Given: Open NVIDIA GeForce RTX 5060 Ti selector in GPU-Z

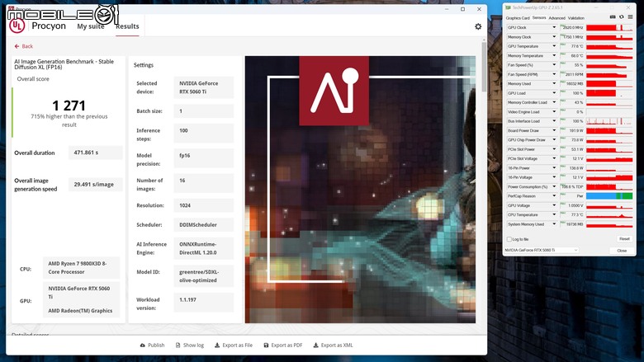Looking at the screenshot, I should point(542,250).
